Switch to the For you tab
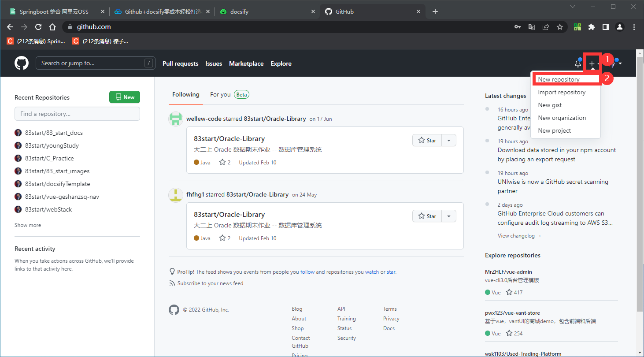The image size is (644, 357). pyautogui.click(x=229, y=94)
